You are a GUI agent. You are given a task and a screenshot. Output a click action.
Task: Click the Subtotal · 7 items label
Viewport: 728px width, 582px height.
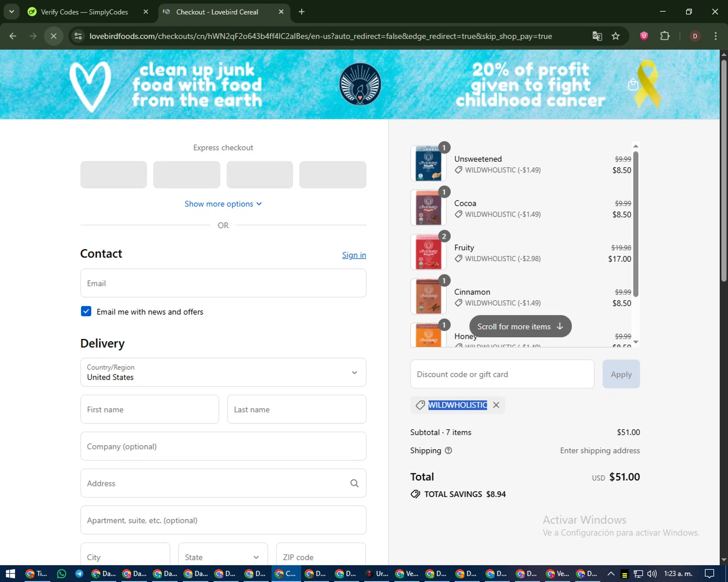click(441, 432)
